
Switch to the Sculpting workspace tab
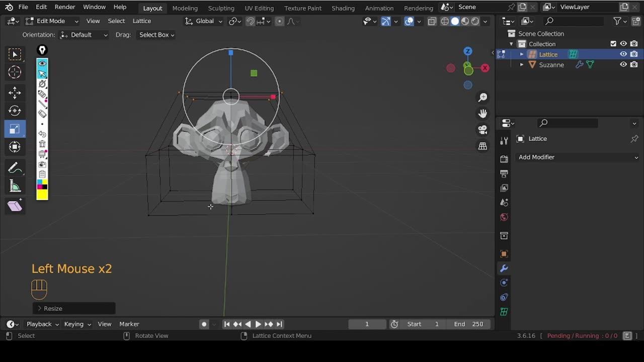coord(221,8)
